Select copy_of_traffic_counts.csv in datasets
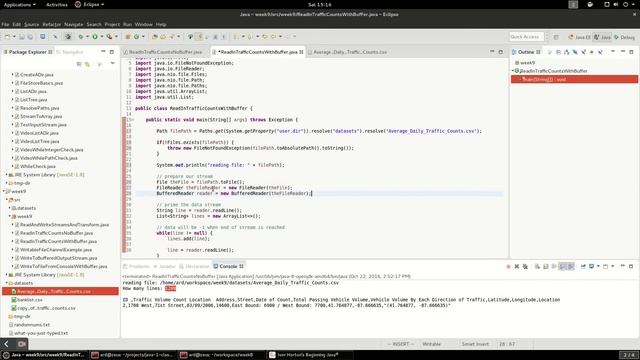This screenshot has height=360, width=640. click(x=46, y=308)
